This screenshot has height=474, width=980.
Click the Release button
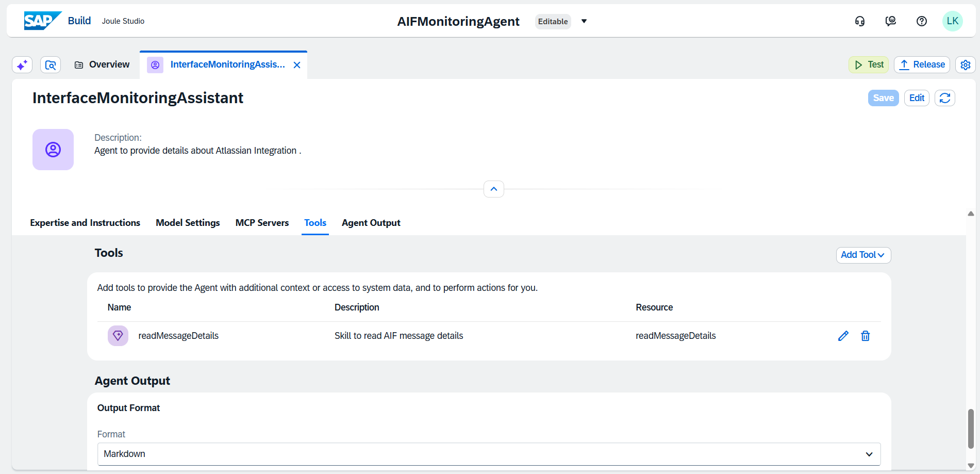click(922, 64)
